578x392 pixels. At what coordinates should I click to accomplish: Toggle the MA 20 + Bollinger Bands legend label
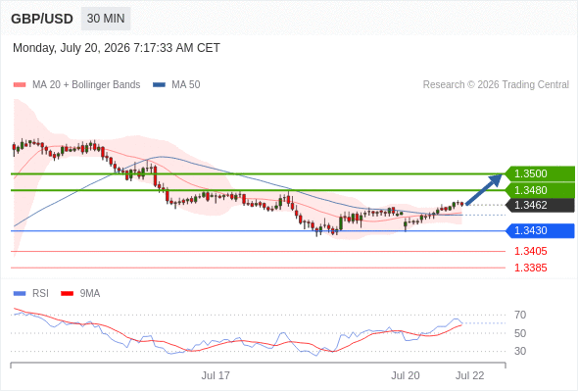coord(86,85)
